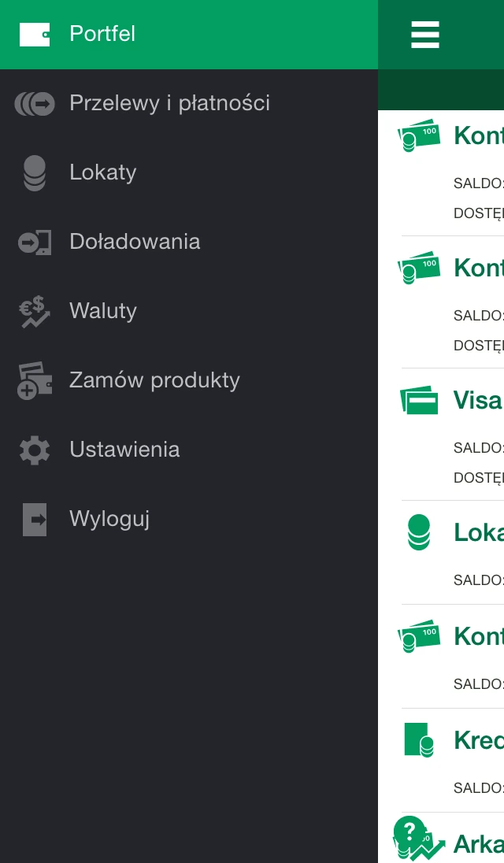
Task: Open the Ustawienia gear icon
Action: click(x=35, y=450)
